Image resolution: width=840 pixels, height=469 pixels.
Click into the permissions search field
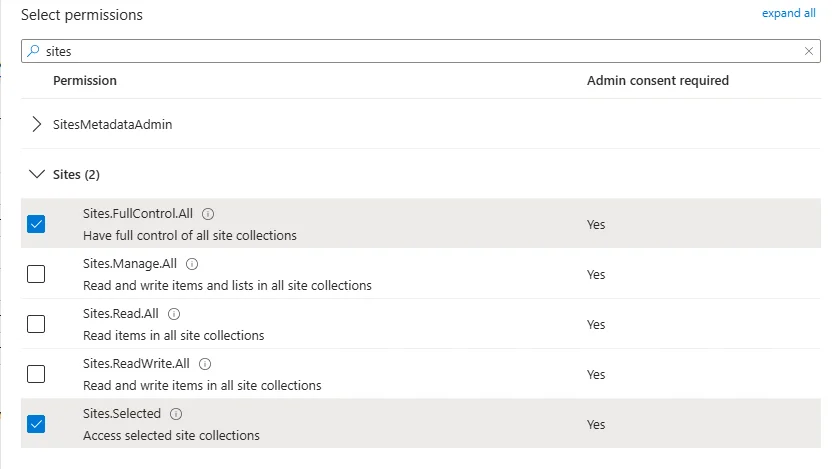(421, 51)
